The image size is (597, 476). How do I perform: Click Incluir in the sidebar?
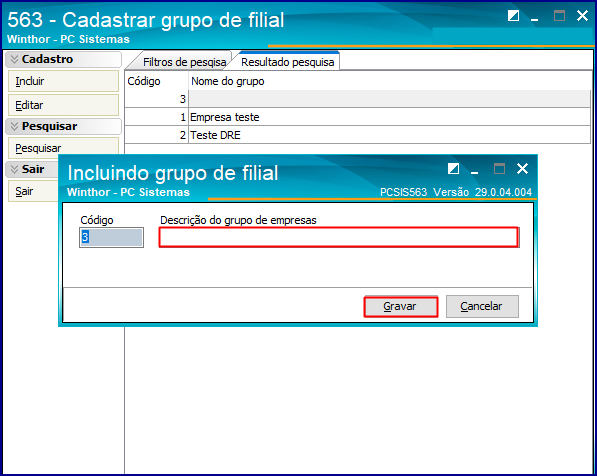pyautogui.click(x=63, y=81)
